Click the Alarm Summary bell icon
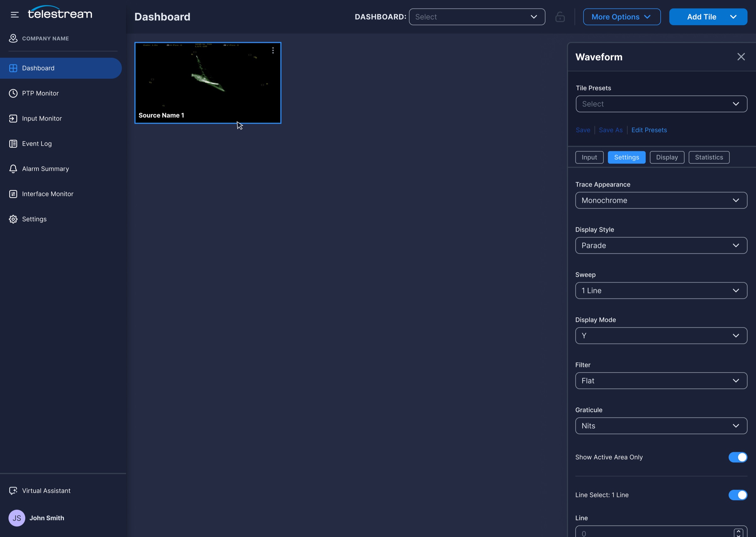The width and height of the screenshot is (756, 537). 13,169
